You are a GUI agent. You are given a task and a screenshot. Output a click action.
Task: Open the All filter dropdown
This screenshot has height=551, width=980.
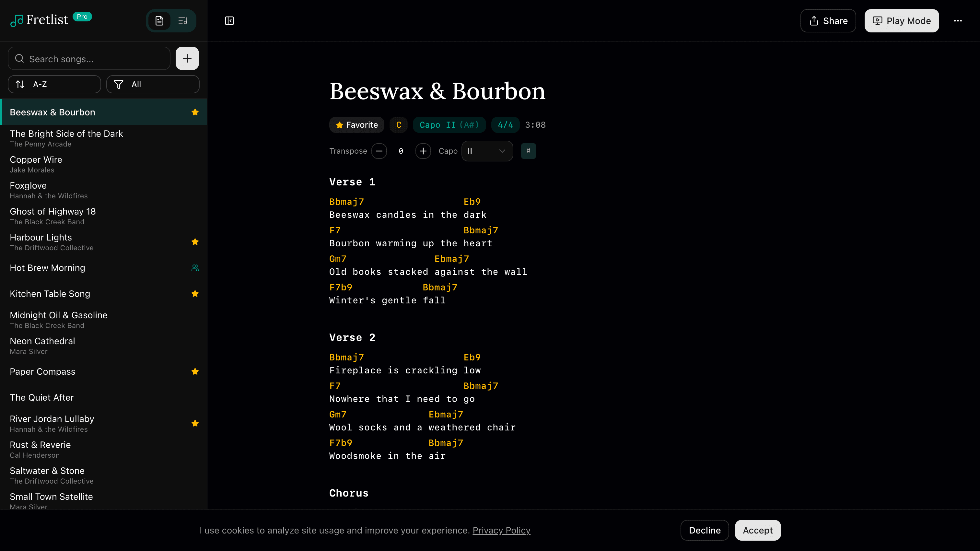(x=153, y=84)
